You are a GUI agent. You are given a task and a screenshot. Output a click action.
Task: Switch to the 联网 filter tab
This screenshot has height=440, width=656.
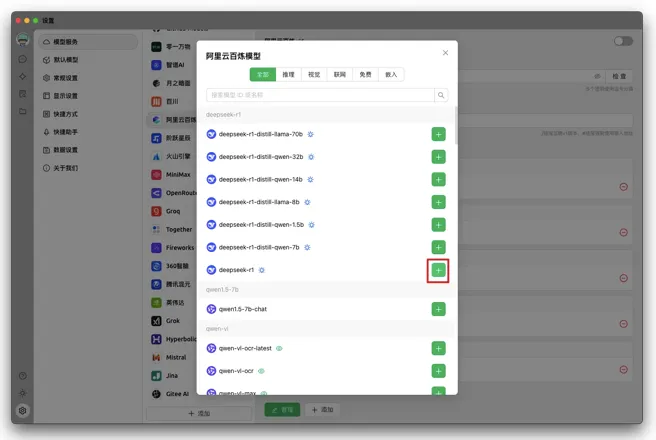[x=340, y=74]
